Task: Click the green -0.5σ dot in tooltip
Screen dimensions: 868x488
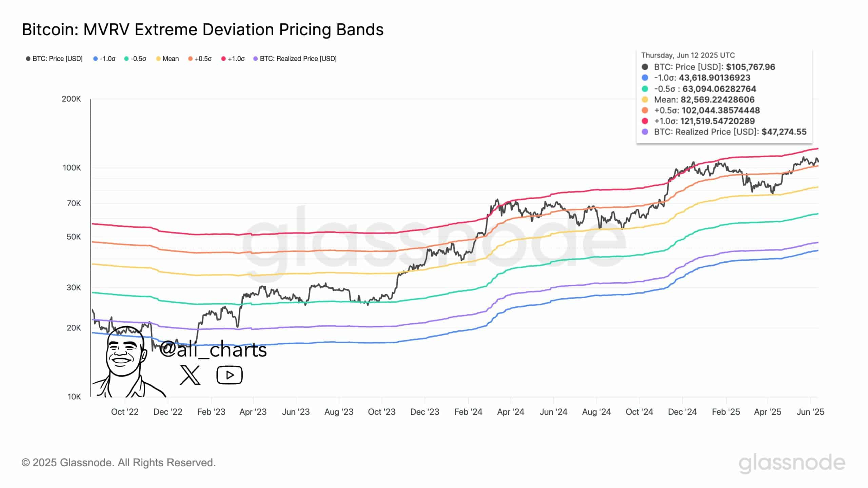Action: tap(645, 89)
